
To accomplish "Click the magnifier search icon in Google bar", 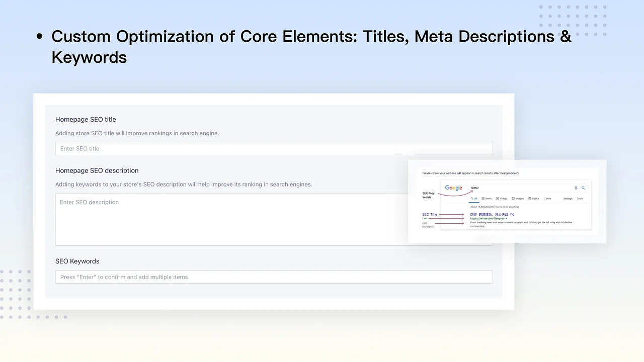I will (x=583, y=188).
